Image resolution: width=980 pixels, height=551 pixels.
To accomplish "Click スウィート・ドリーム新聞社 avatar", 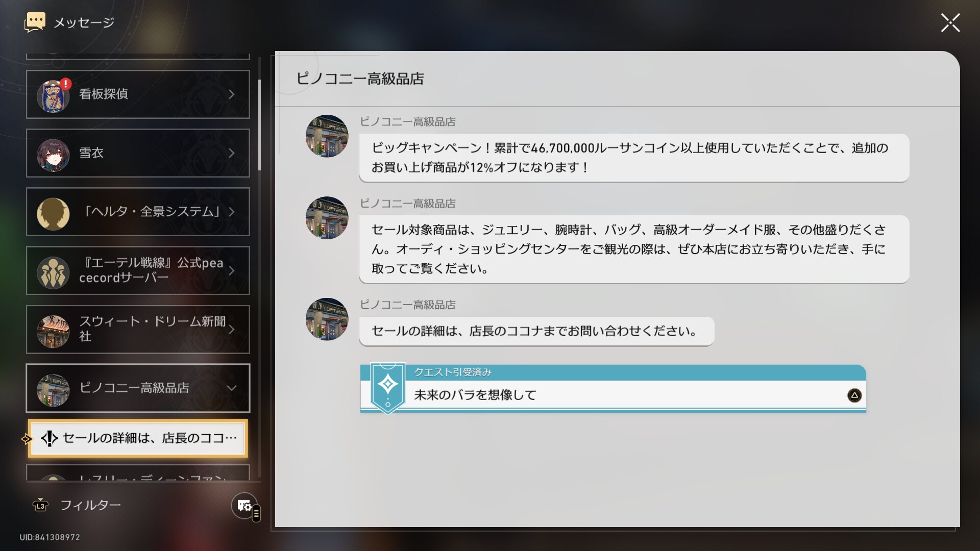I will [53, 331].
